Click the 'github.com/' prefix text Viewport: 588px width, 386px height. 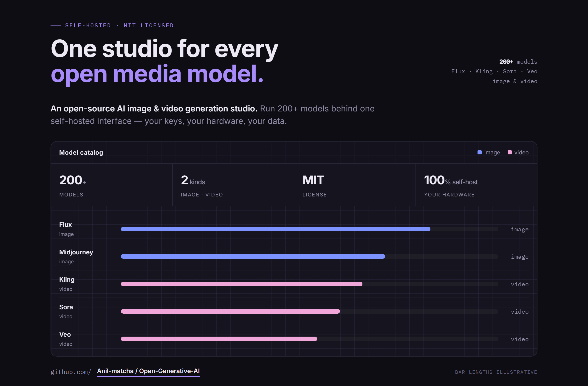(x=71, y=372)
